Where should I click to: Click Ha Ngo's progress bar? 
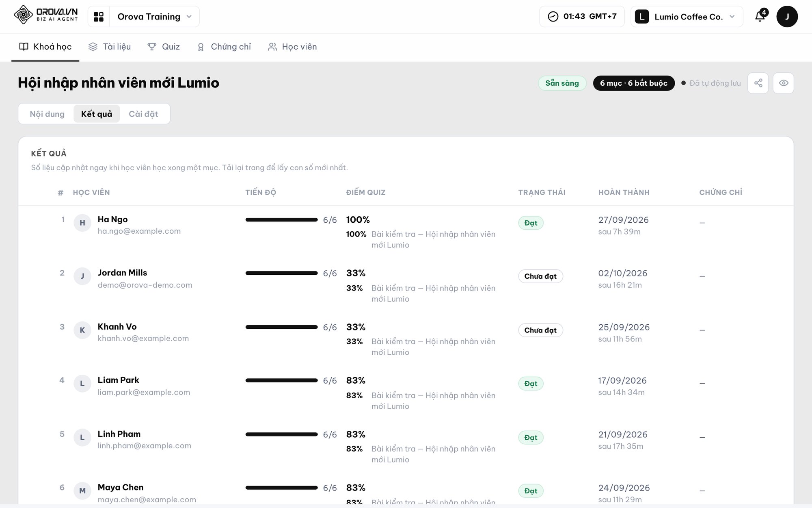point(281,220)
